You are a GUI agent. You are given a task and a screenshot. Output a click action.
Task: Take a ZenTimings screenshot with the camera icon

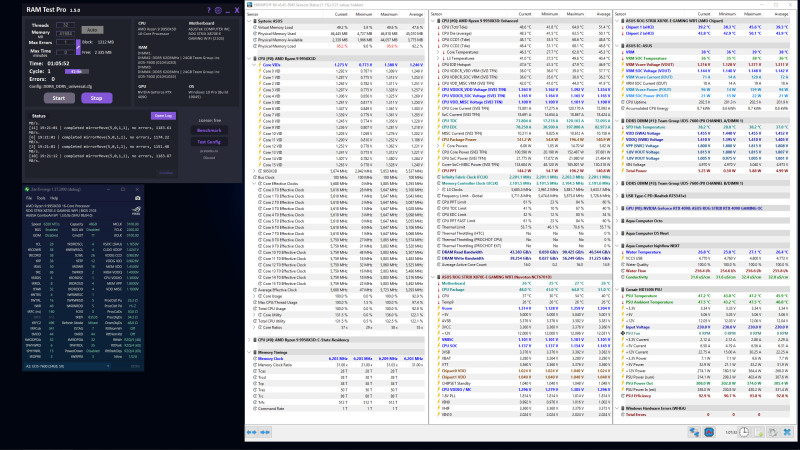[137, 198]
